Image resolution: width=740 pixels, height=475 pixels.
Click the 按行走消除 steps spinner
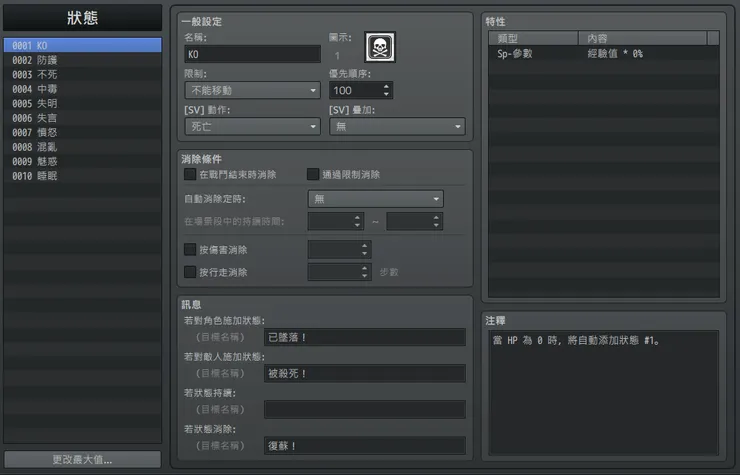click(x=339, y=272)
